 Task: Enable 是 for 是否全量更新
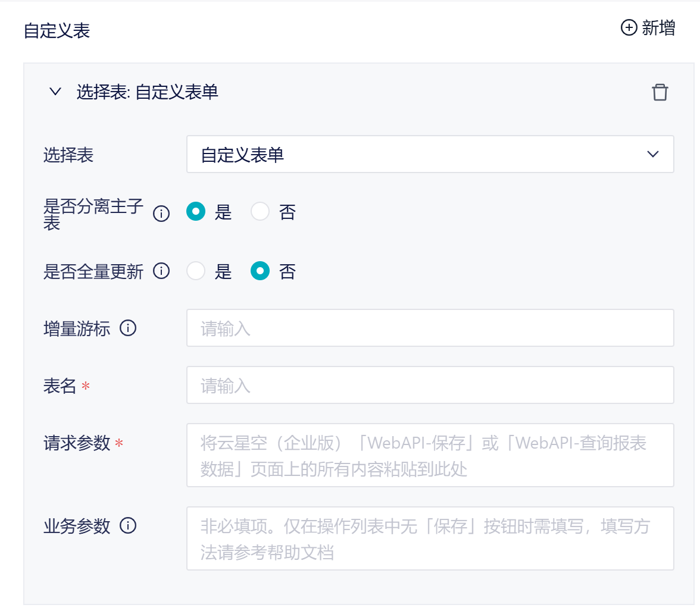pos(196,271)
